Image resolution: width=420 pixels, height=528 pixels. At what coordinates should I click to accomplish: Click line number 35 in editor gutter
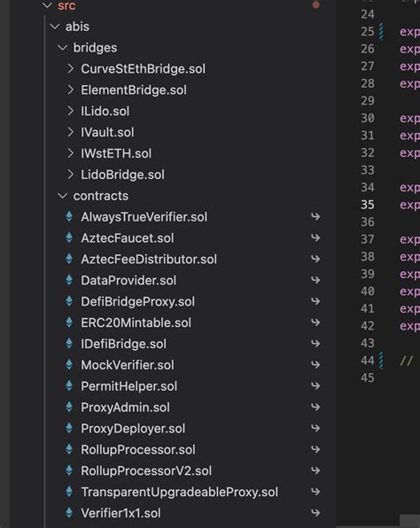point(368,205)
